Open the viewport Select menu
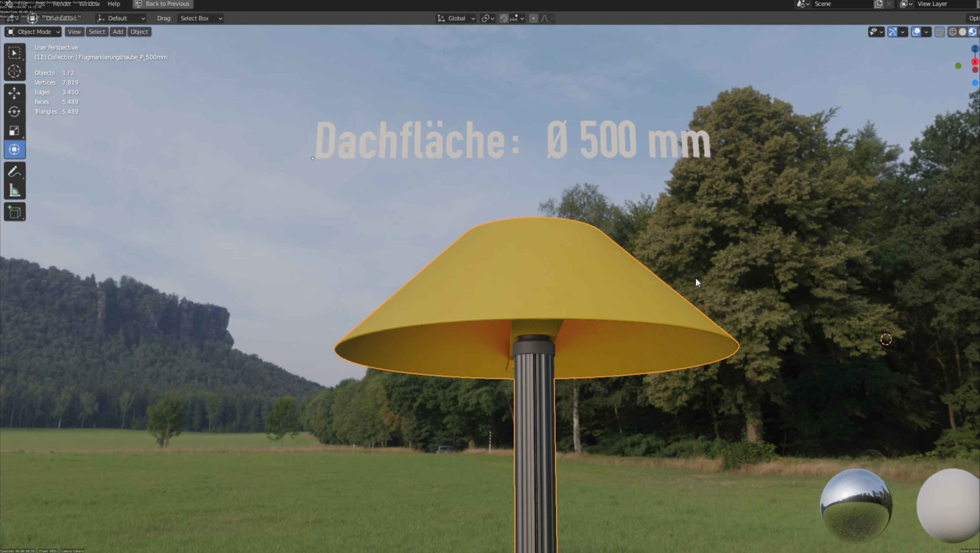This screenshot has height=553, width=980. coord(97,32)
